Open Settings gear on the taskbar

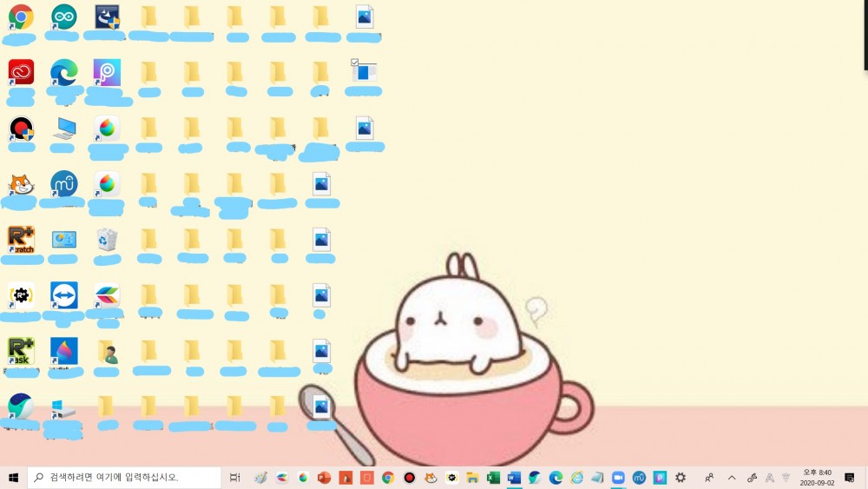click(681, 478)
